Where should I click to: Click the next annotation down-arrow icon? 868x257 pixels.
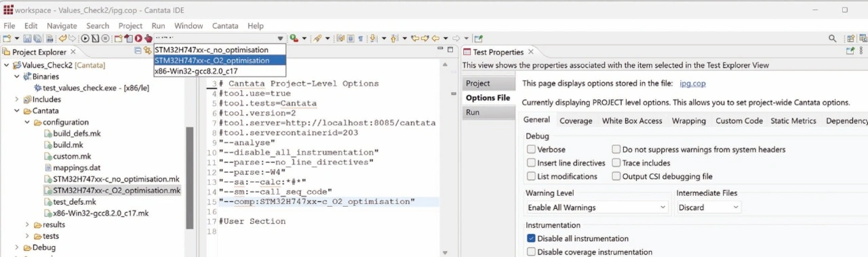coord(373,39)
